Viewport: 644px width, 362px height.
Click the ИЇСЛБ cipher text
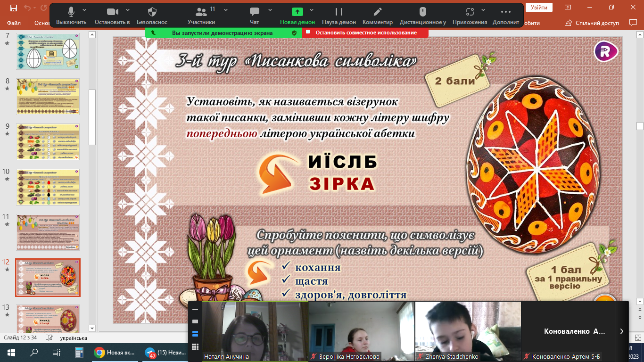point(342,162)
